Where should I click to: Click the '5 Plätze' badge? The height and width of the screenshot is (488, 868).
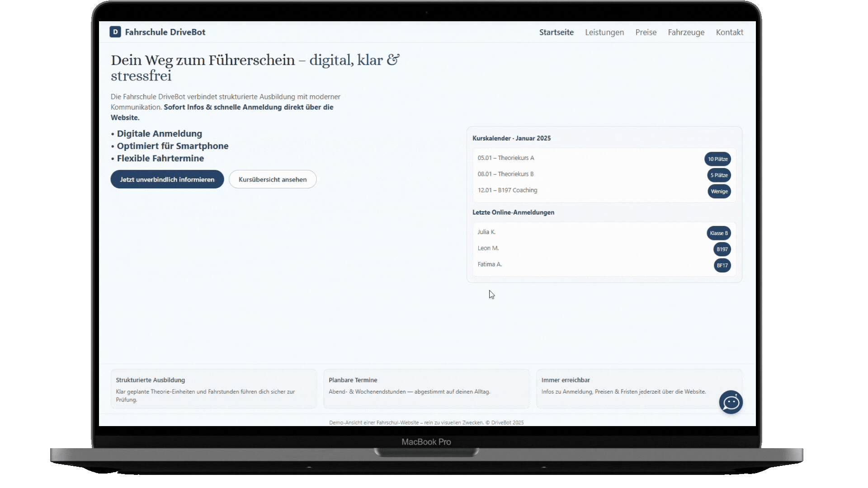[719, 175]
